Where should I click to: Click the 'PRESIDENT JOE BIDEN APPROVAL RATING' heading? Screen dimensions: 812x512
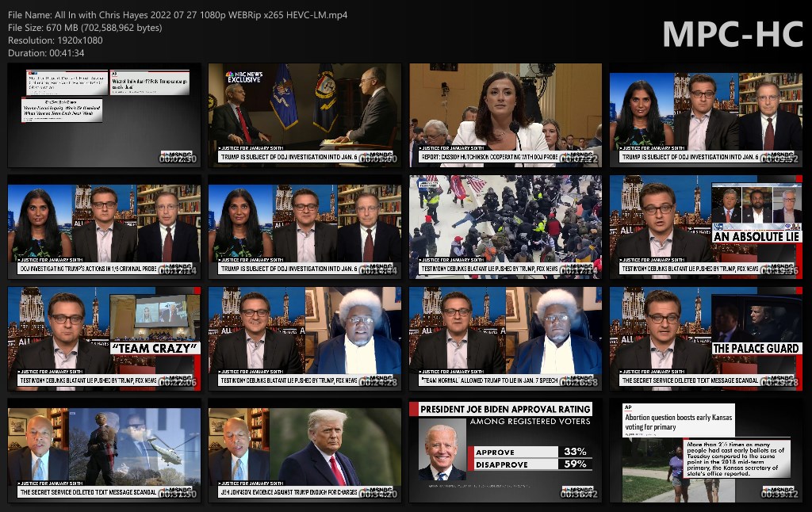(x=505, y=409)
